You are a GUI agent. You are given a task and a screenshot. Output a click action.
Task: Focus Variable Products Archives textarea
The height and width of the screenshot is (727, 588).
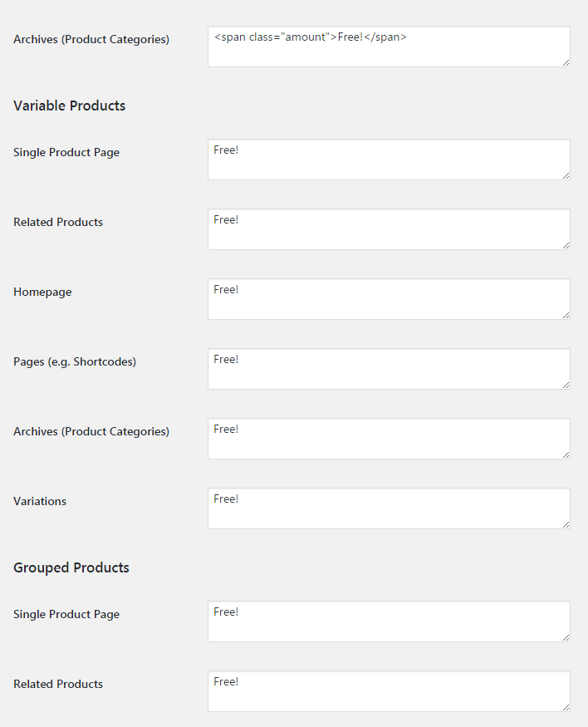[x=389, y=439]
